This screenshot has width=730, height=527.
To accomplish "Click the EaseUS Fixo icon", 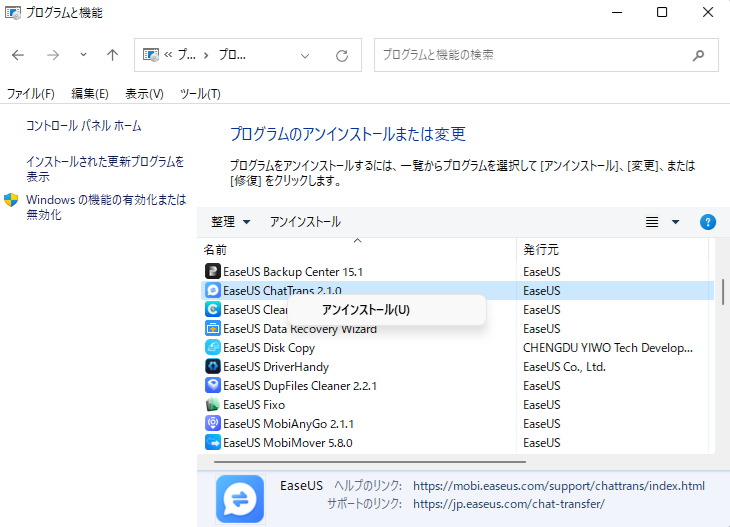I will [213, 405].
